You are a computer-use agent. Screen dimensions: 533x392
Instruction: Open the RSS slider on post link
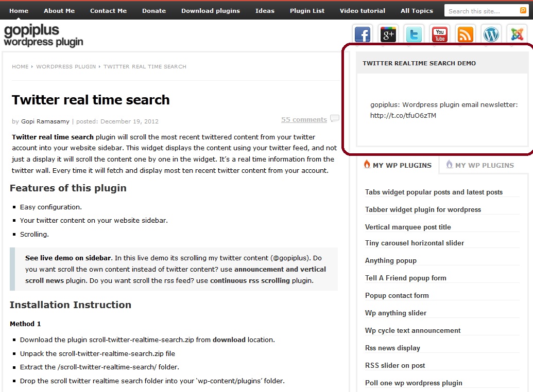(x=395, y=365)
